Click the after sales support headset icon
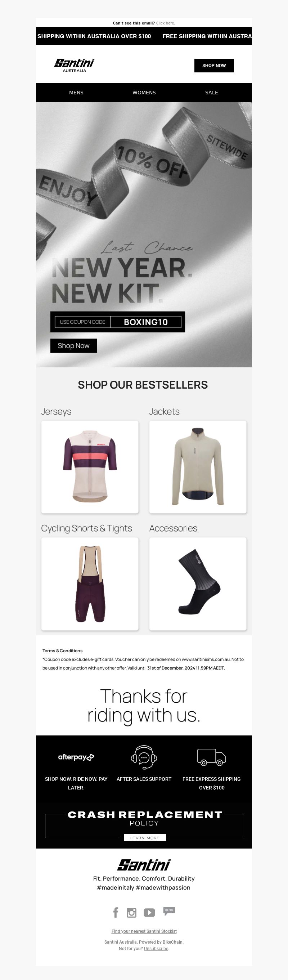Viewport: 288px width, 980px height. [x=144, y=757]
